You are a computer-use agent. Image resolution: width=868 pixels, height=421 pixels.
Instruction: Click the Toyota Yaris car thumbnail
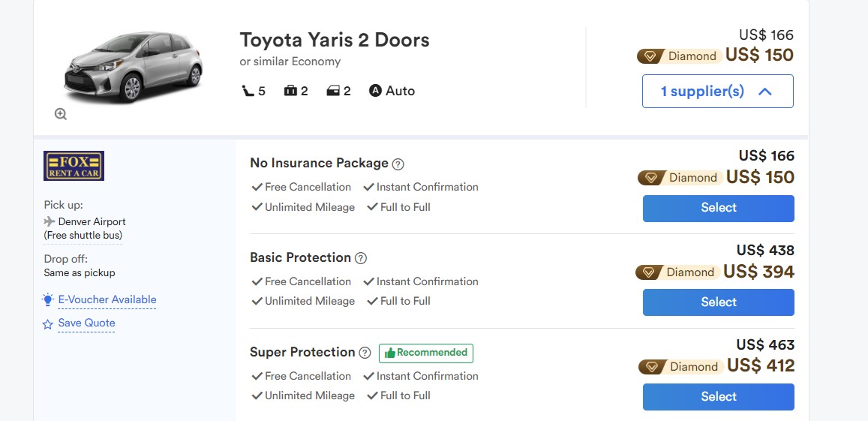coord(134,67)
